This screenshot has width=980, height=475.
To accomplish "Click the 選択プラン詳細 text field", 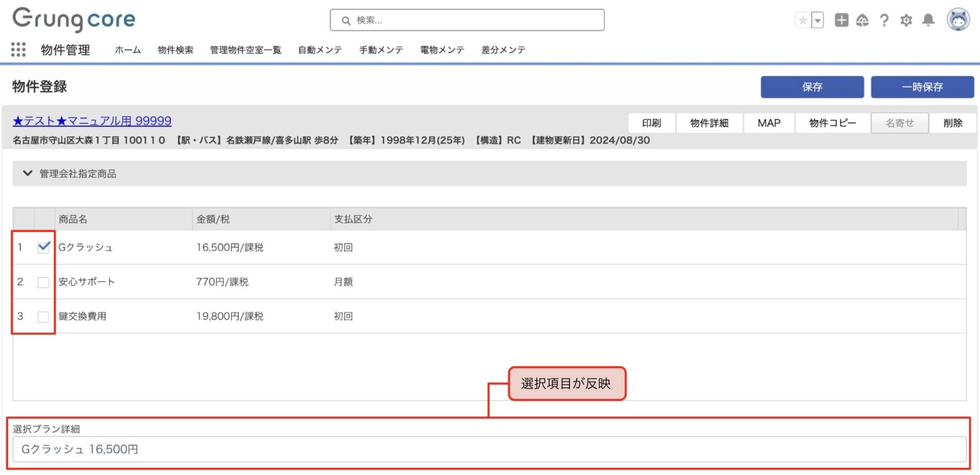I will 489,449.
